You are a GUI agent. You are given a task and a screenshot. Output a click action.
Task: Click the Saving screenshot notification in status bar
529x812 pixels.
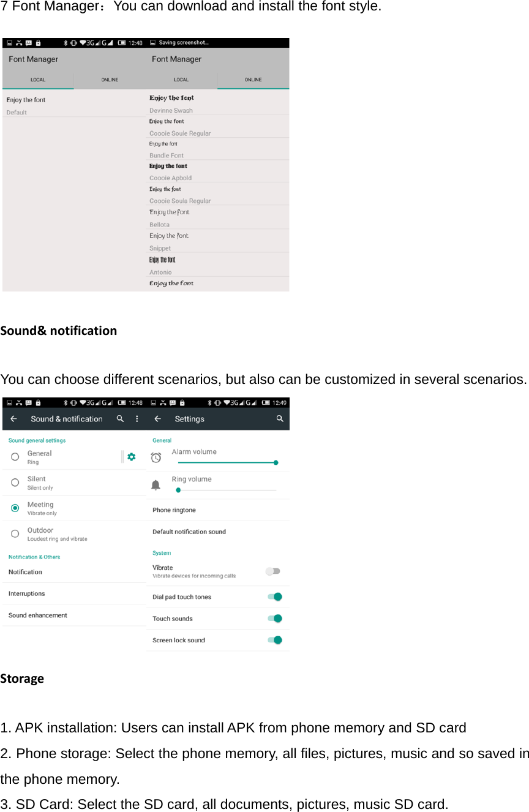(184, 41)
